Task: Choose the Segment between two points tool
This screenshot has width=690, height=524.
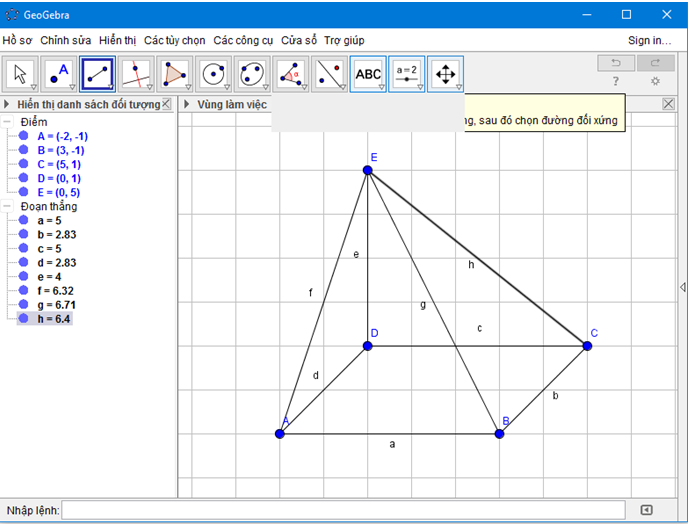Action: 98,73
